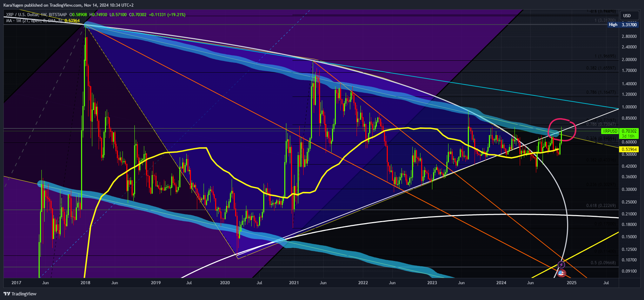Click the 2019 label on time axis

tap(155, 283)
